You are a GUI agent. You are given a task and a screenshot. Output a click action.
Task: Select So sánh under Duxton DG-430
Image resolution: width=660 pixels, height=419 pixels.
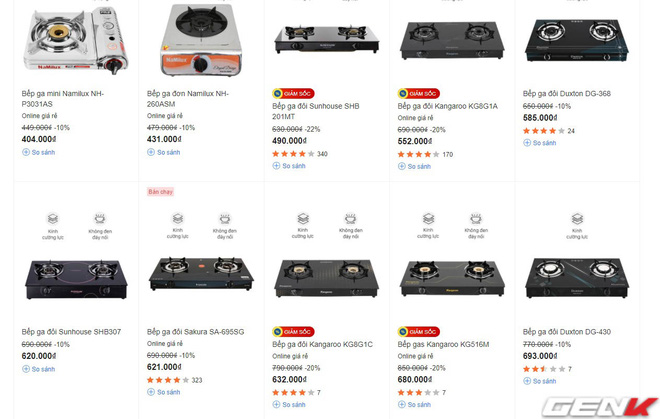tap(540, 381)
